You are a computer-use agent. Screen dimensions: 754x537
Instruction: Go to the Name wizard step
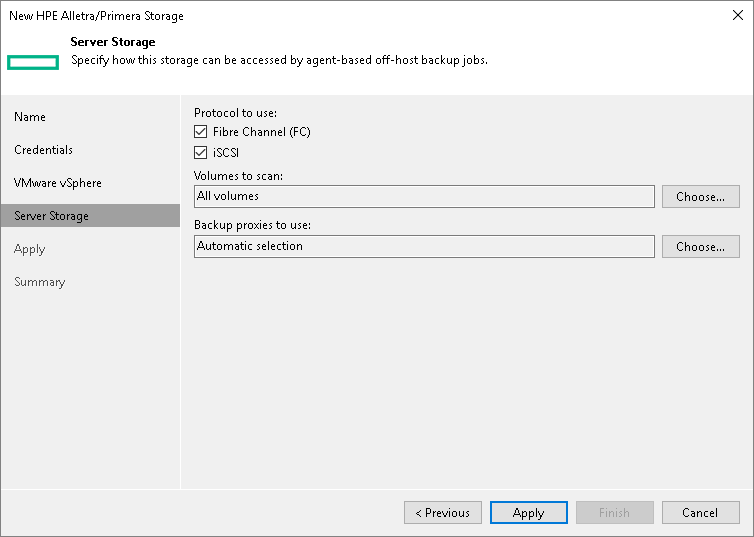click(30, 117)
